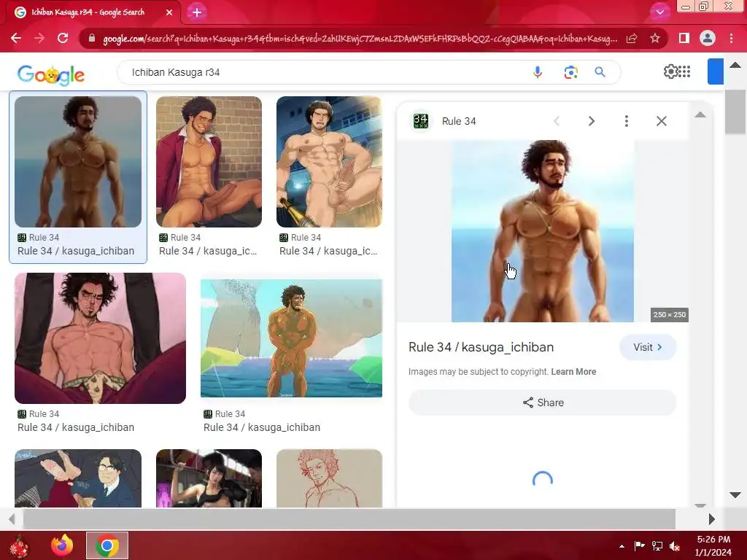Submit search with the magnifier icon
Viewport: 747px width, 560px height.
click(x=600, y=72)
